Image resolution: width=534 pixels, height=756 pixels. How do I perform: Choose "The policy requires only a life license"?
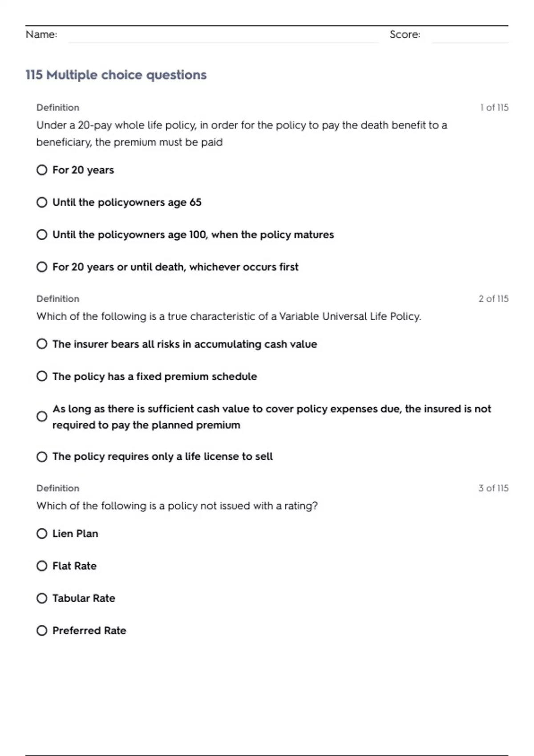(x=42, y=457)
